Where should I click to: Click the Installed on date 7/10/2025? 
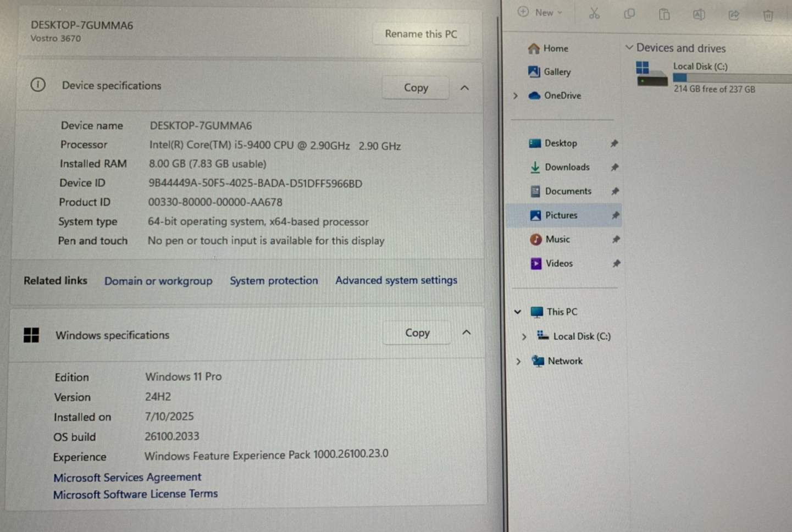[169, 417]
